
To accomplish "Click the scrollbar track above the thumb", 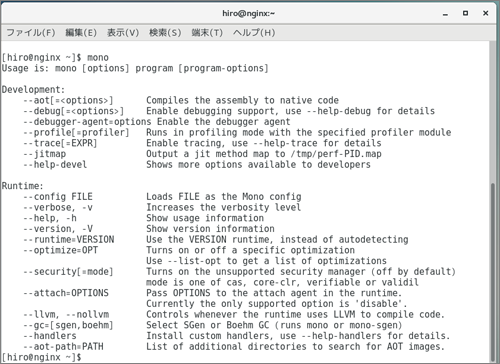I will point(493,112).
